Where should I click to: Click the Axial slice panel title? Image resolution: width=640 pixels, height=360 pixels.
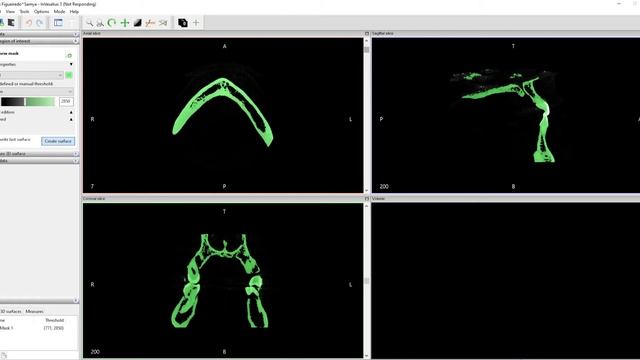pos(92,33)
